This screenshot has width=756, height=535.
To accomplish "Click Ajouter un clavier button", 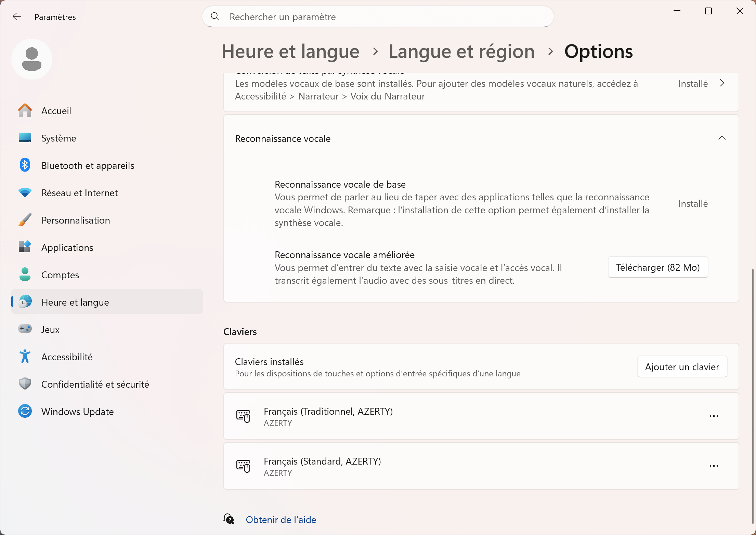I will pyautogui.click(x=682, y=367).
